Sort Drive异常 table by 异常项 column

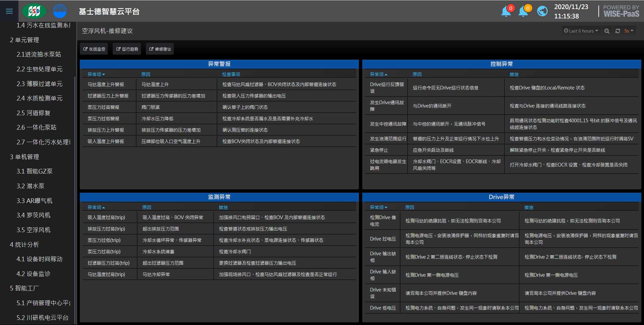[378, 207]
